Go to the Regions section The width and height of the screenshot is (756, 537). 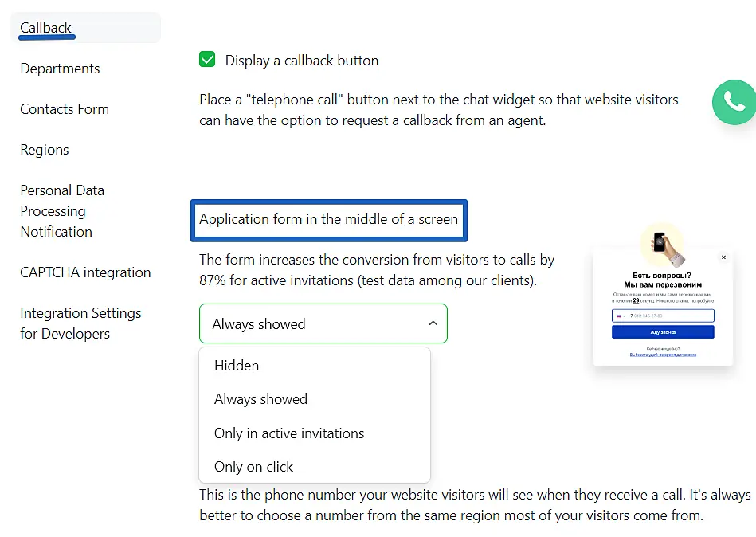pyautogui.click(x=44, y=150)
